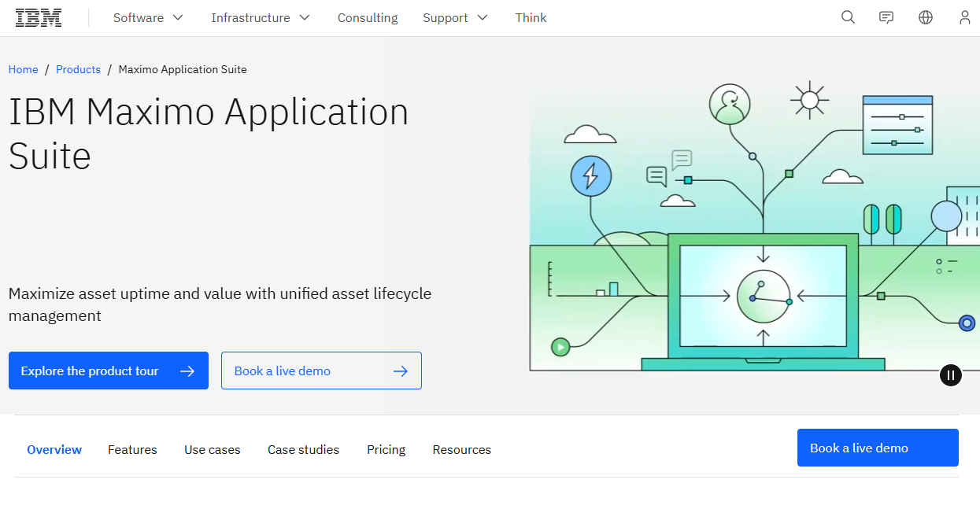The width and height of the screenshot is (980, 520).
Task: Expand the Infrastructure menu
Action: click(x=261, y=17)
